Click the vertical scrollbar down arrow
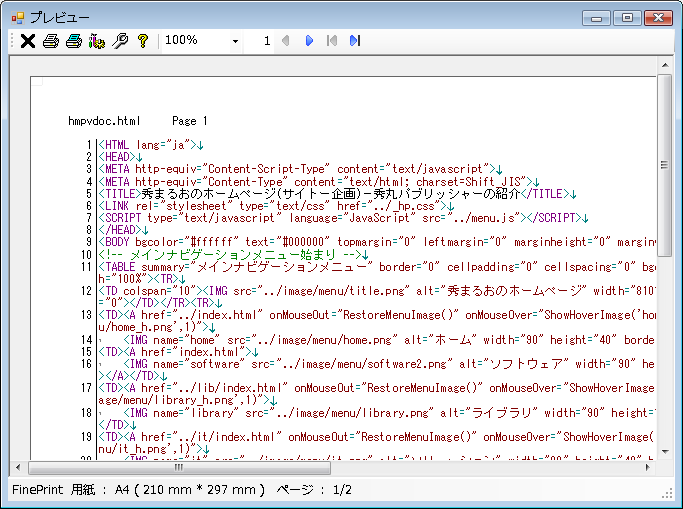This screenshot has width=683, height=509. (x=665, y=451)
